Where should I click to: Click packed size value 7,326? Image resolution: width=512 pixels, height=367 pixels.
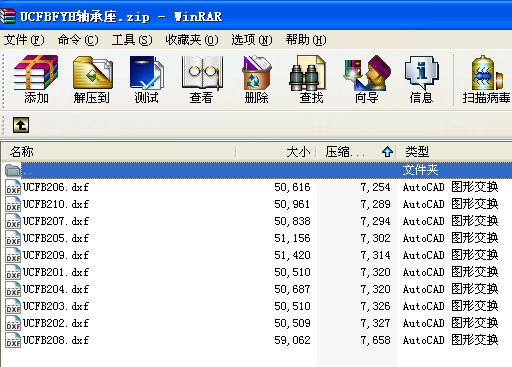(375, 306)
